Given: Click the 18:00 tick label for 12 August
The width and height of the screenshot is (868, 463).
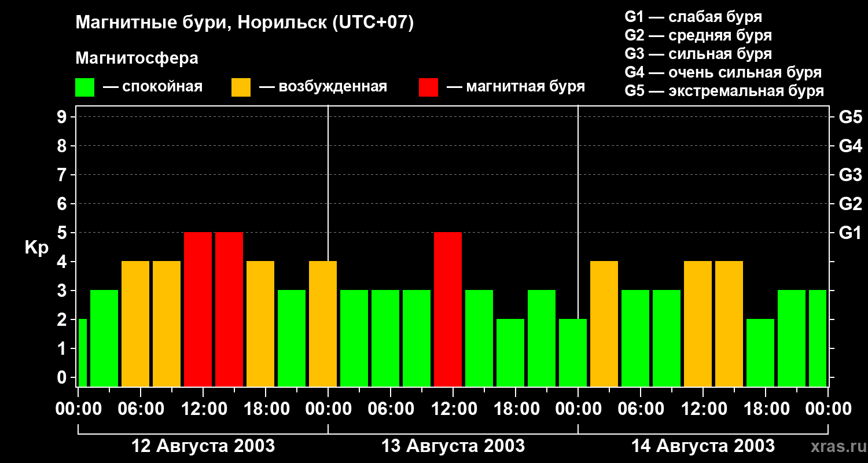Looking at the screenshot, I should pos(266,409).
